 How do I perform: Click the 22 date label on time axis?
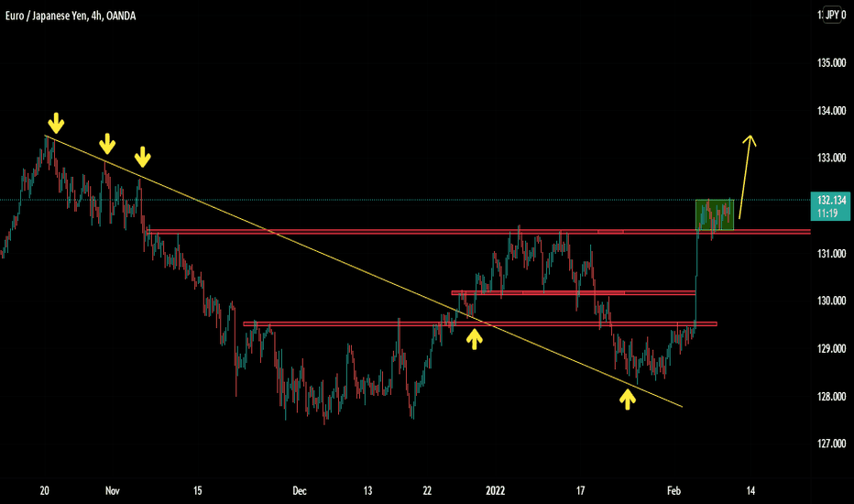point(427,491)
